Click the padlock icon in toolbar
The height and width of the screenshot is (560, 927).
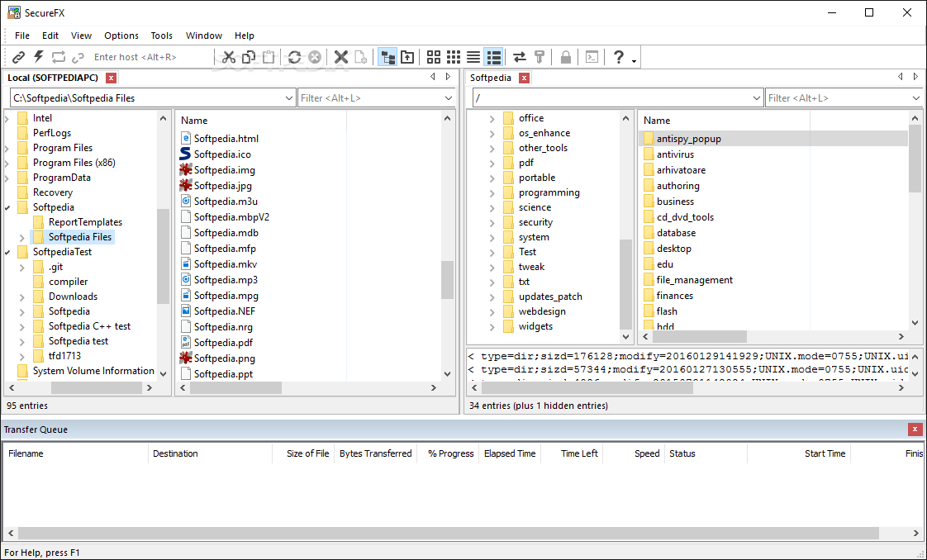(x=566, y=57)
